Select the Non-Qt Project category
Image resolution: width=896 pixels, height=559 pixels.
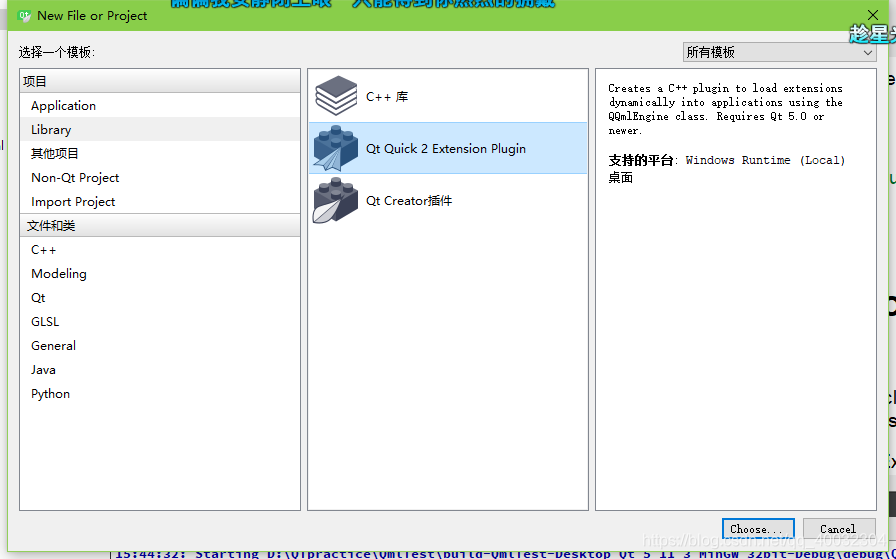click(x=160, y=177)
